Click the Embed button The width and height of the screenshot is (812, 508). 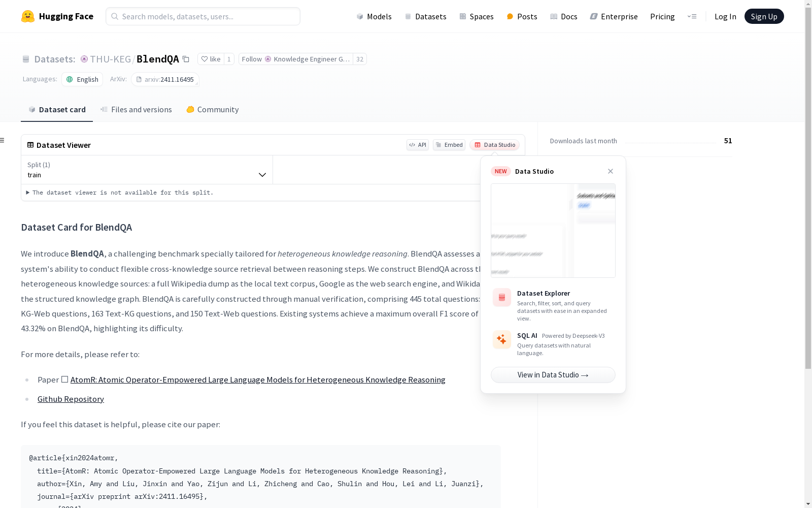click(449, 145)
